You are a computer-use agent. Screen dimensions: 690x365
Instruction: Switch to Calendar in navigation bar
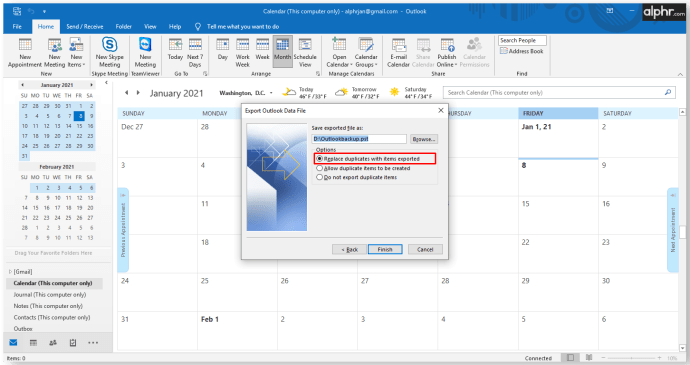33,343
